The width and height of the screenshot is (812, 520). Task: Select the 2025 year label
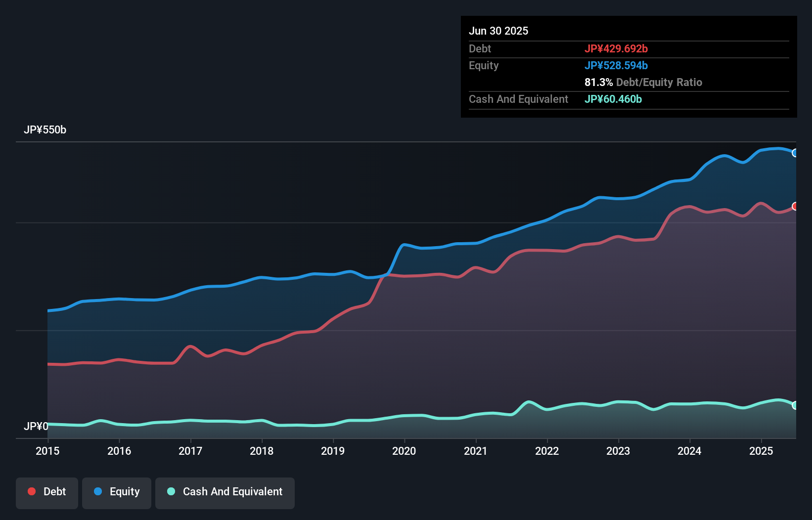tap(762, 451)
